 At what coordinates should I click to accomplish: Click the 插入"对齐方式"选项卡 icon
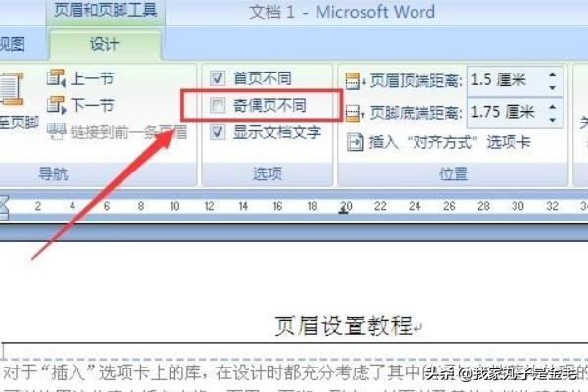pos(357,142)
